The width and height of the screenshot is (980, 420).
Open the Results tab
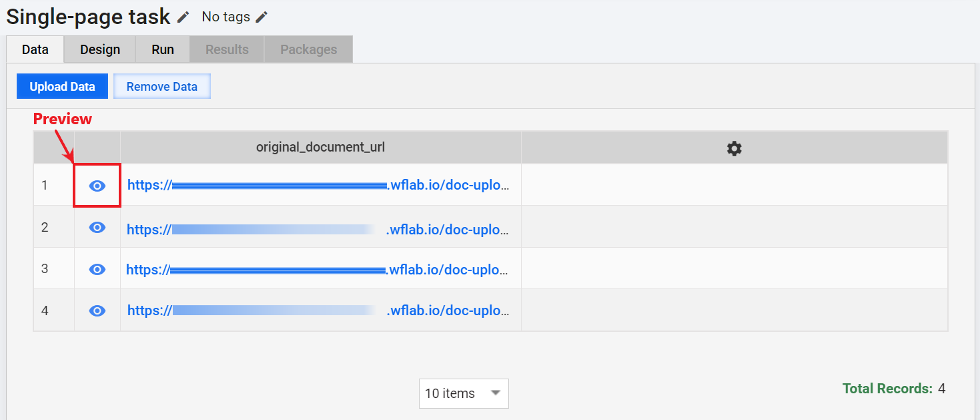[227, 49]
